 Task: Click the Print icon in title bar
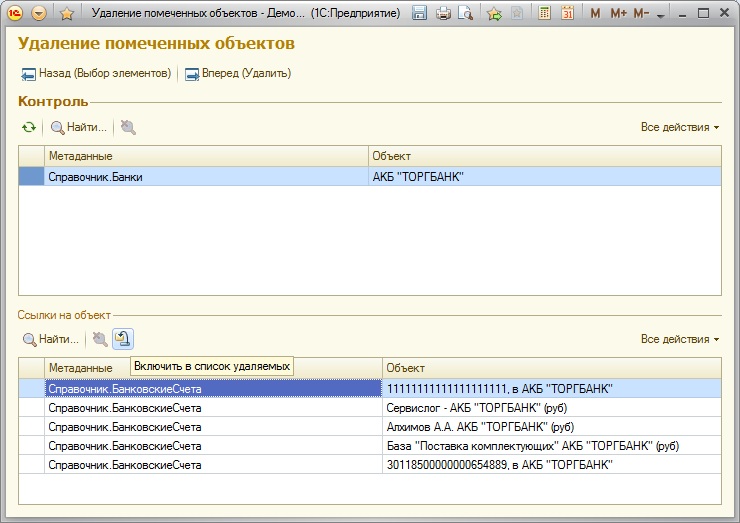pyautogui.click(x=443, y=14)
